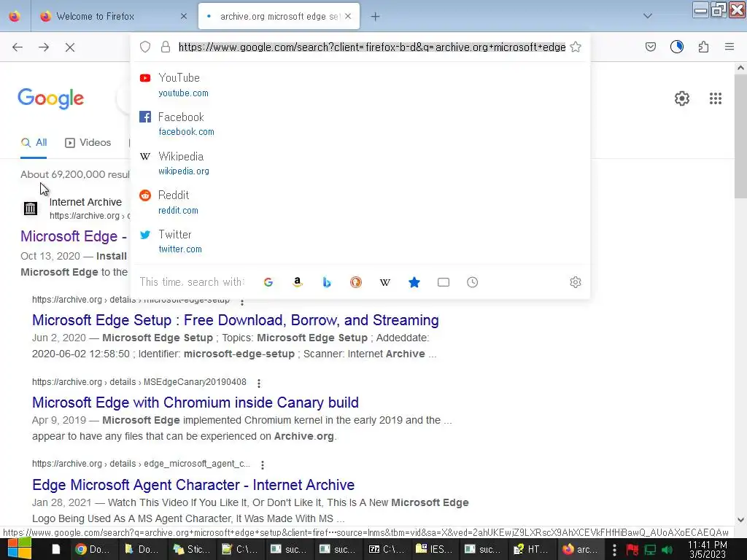Click scrollbar up arrow
This screenshot has height=560, width=747.
(740, 68)
